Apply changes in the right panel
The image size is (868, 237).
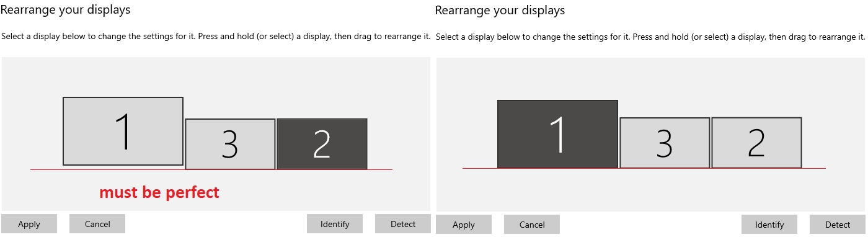[464, 225]
